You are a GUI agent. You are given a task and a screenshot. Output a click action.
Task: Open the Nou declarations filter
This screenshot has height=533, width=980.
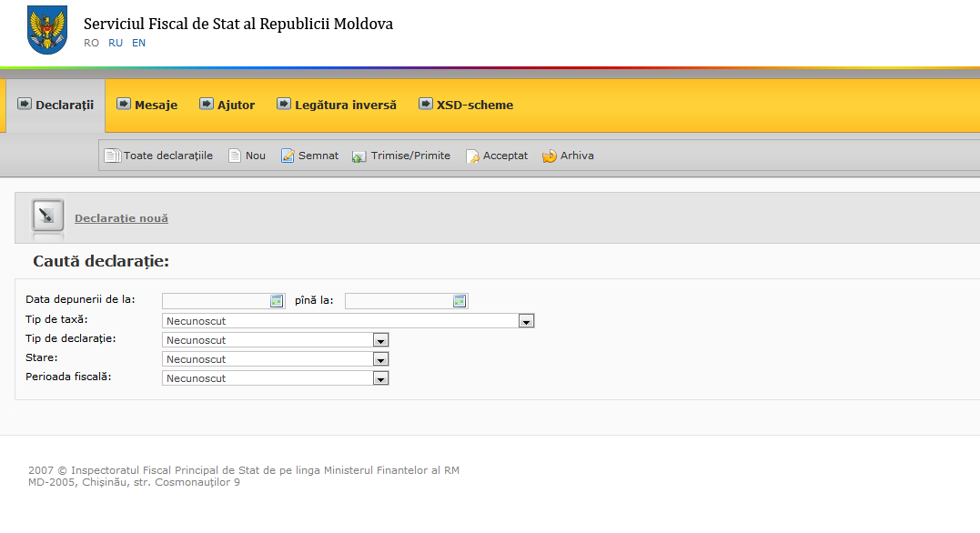(247, 156)
